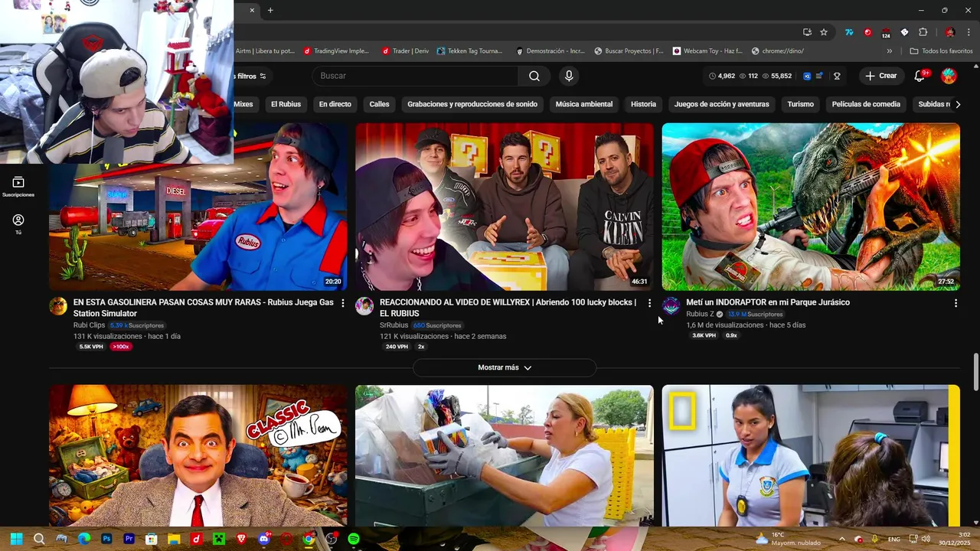Image resolution: width=980 pixels, height=551 pixels.
Task: Open the Mr. Bean Classic thumbnail
Action: (x=198, y=455)
